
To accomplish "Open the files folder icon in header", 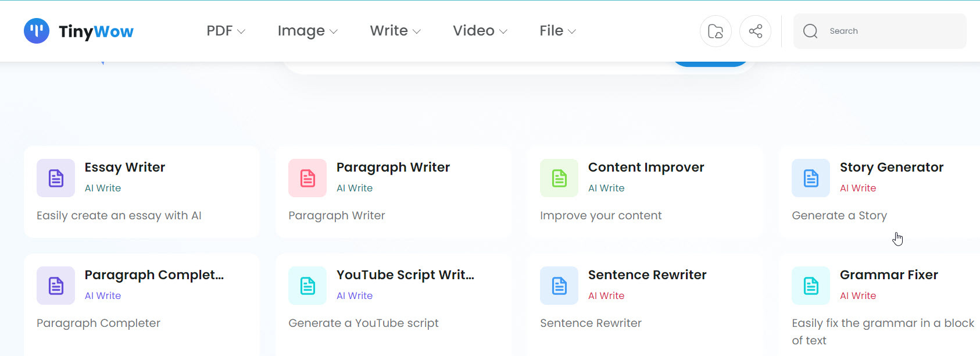I will coord(716,31).
